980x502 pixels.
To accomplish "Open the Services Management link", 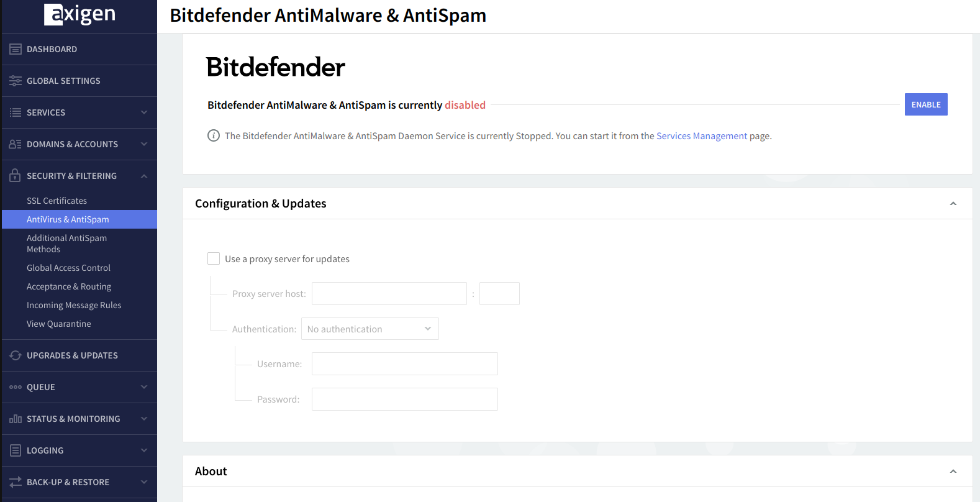I will 701,136.
